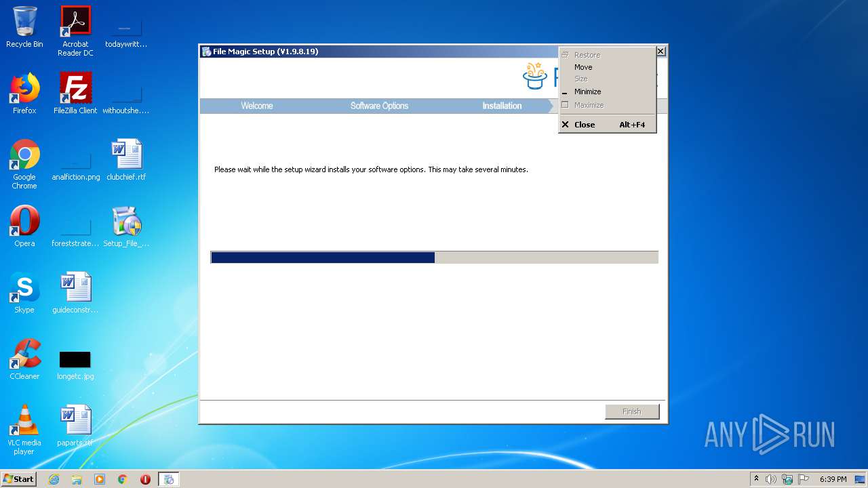The height and width of the screenshot is (488, 868).
Task: Select the analfiction.png file icon
Action: pyautogui.click(x=75, y=166)
